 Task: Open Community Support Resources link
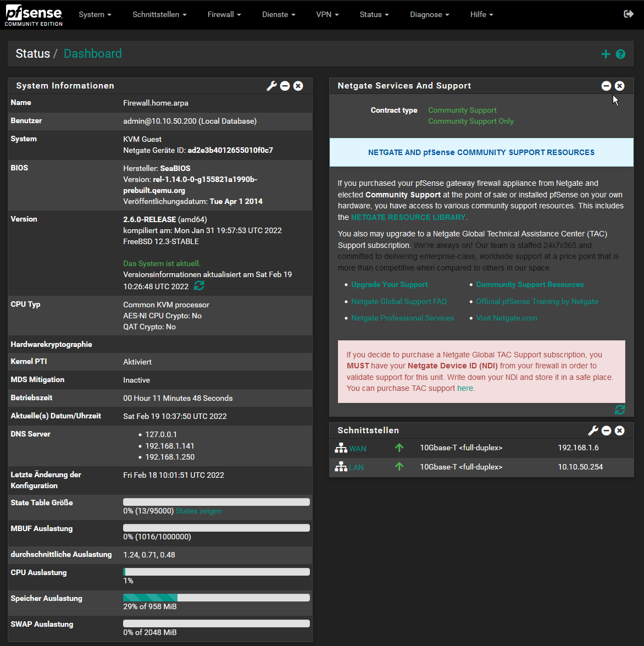530,284
